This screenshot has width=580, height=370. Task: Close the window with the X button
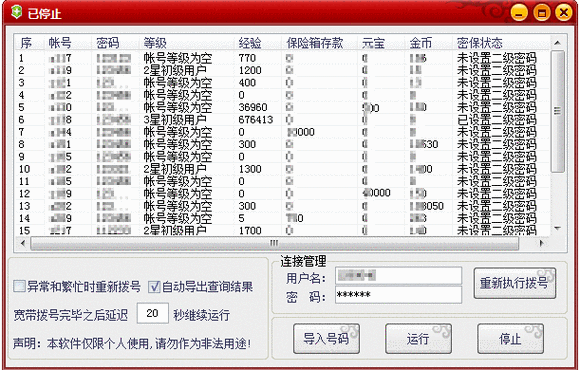tap(564, 13)
